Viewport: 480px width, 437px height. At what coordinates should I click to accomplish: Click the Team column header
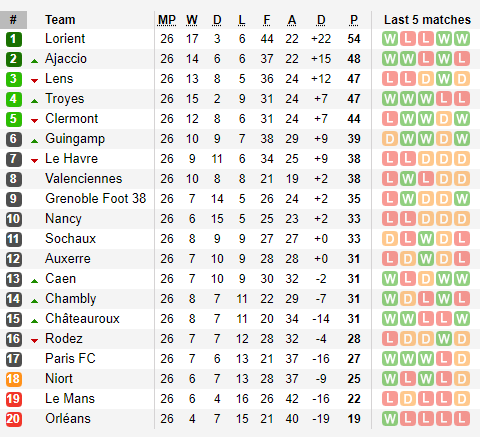coord(60,20)
